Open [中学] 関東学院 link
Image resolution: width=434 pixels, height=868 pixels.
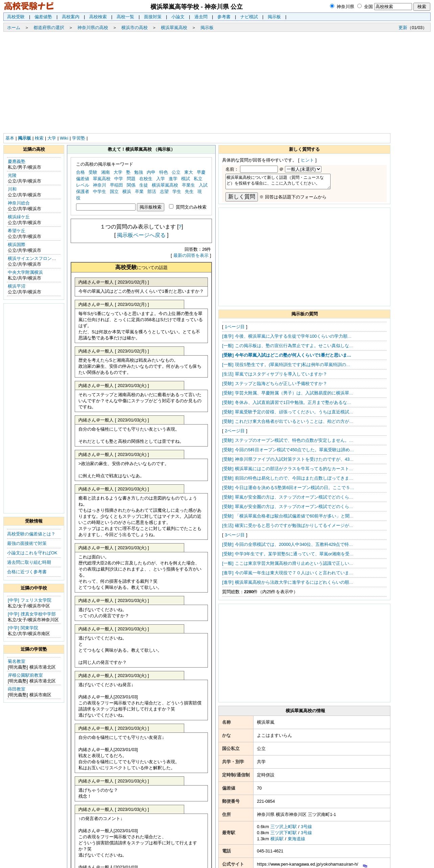[x=23, y=628]
